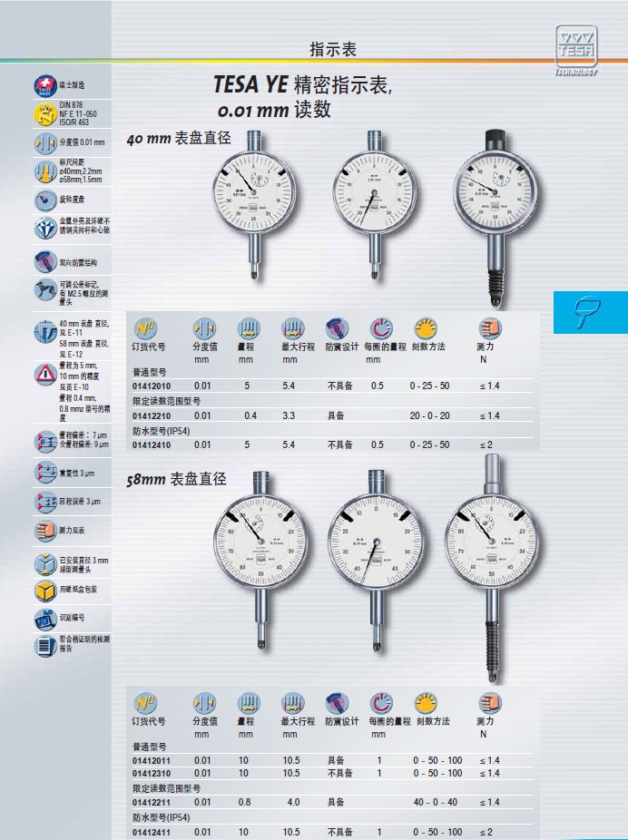Click the 测力 hand icon in 58 mm table

tap(489, 703)
